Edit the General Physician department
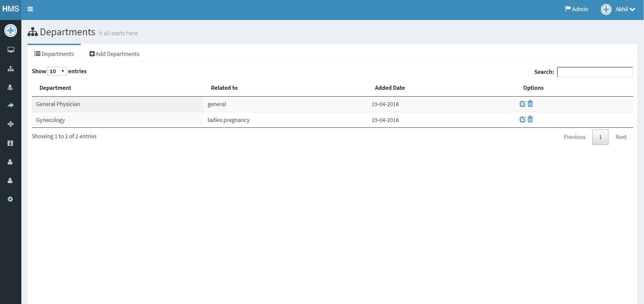The width and height of the screenshot is (644, 304). [x=522, y=104]
